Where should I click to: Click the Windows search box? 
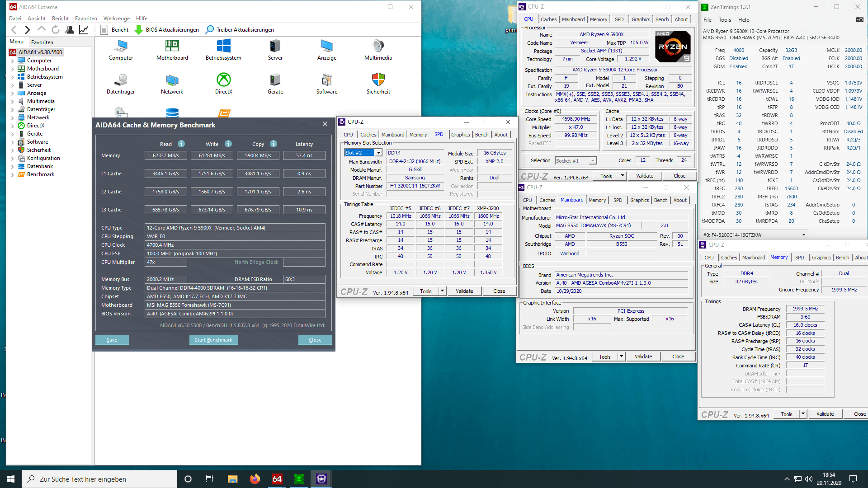[99, 479]
